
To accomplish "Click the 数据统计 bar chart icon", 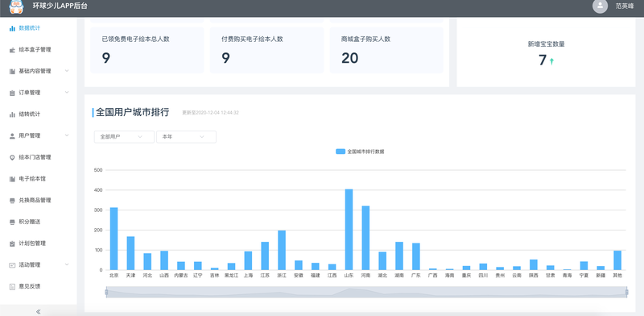I will click(12, 28).
